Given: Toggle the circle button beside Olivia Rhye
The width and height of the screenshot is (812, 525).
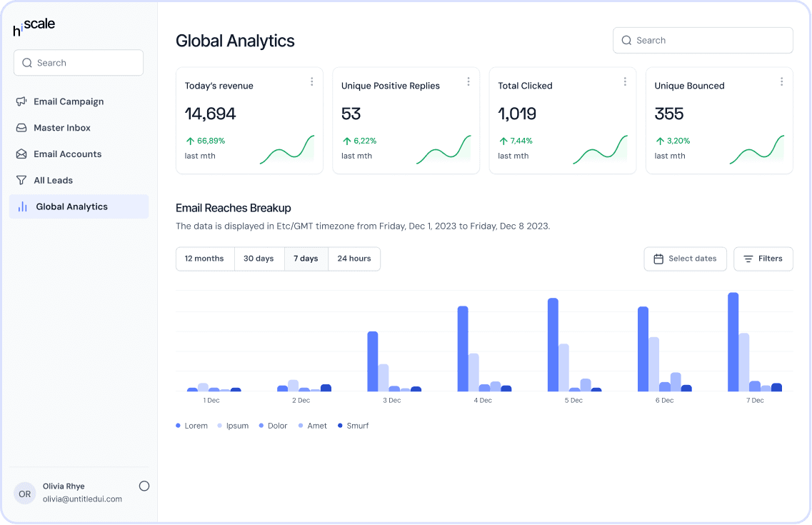Looking at the screenshot, I should tap(144, 486).
